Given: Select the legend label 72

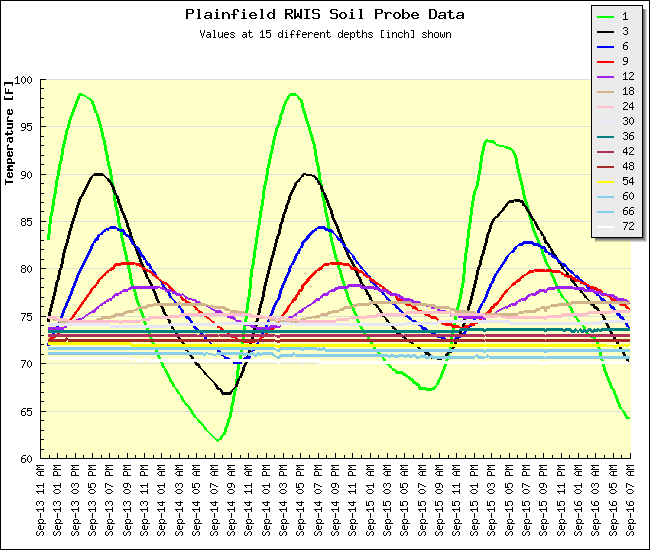Looking at the screenshot, I should coord(626,226).
